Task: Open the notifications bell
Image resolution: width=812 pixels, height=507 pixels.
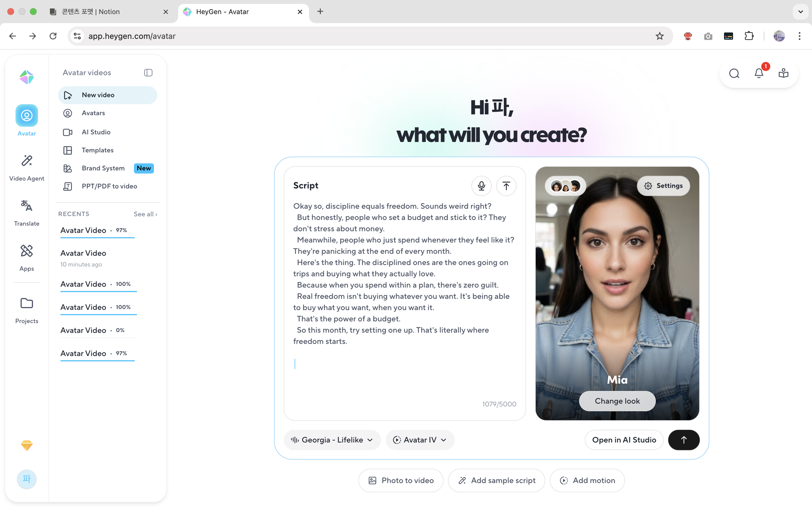Action: [759, 73]
